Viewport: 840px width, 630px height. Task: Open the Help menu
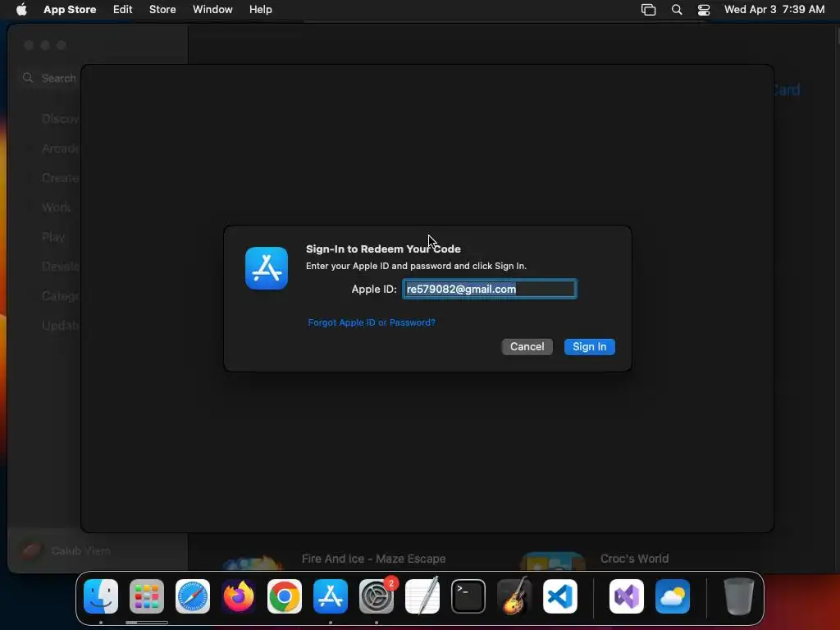pos(260,10)
